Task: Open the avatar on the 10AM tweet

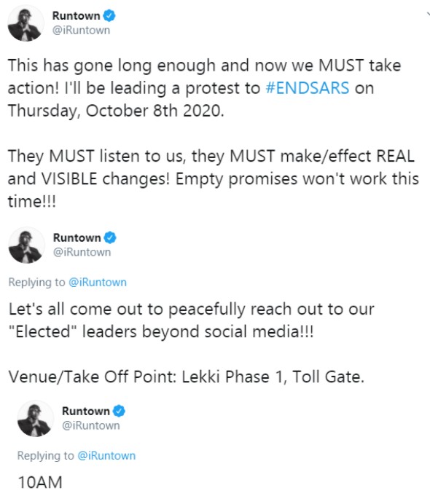Action: (36, 419)
